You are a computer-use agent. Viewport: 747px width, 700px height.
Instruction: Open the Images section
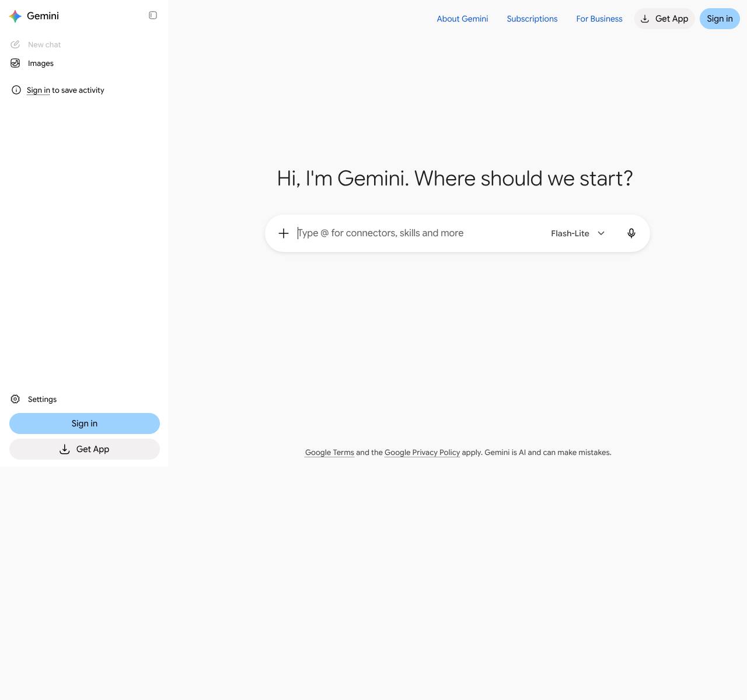click(x=84, y=63)
